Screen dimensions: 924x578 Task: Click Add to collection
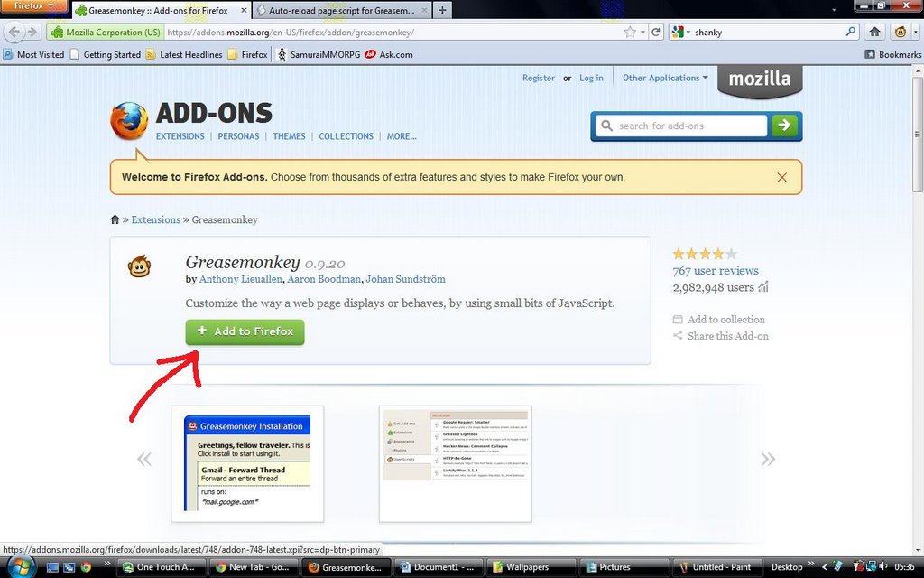(719, 319)
